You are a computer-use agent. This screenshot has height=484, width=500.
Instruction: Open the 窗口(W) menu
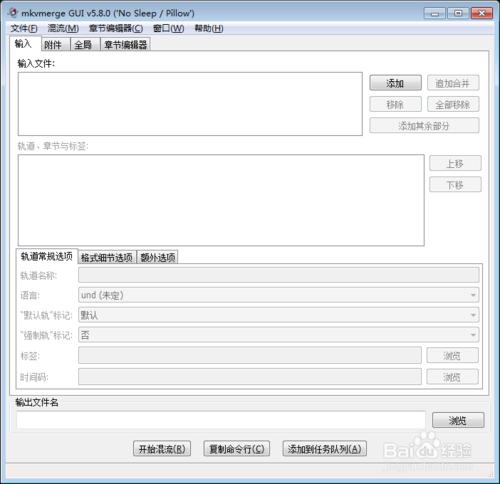(x=168, y=28)
